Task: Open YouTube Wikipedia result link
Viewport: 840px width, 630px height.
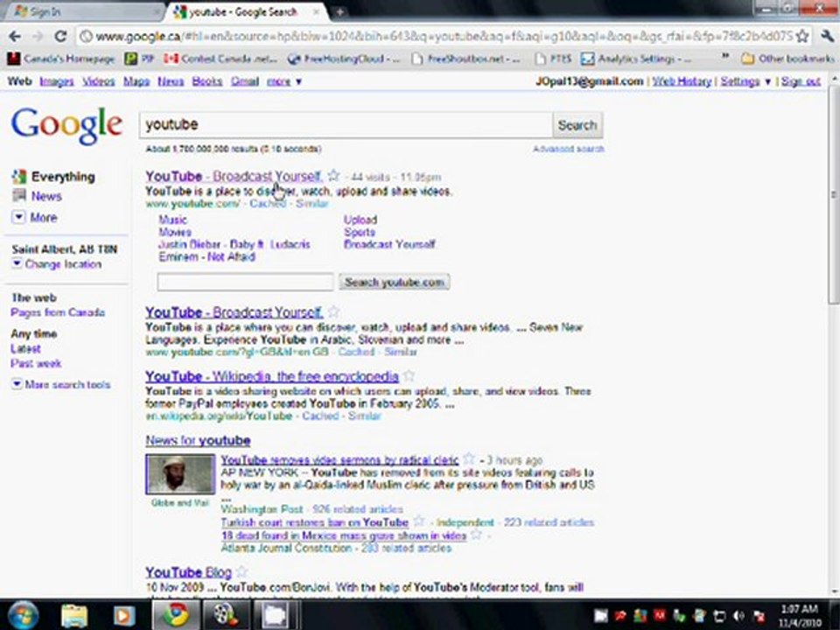Action: coord(271,376)
